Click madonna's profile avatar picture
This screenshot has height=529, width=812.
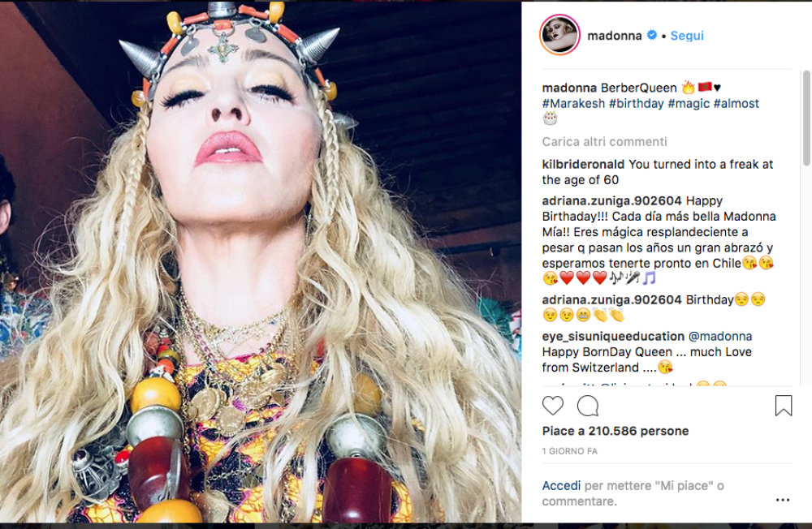559,36
